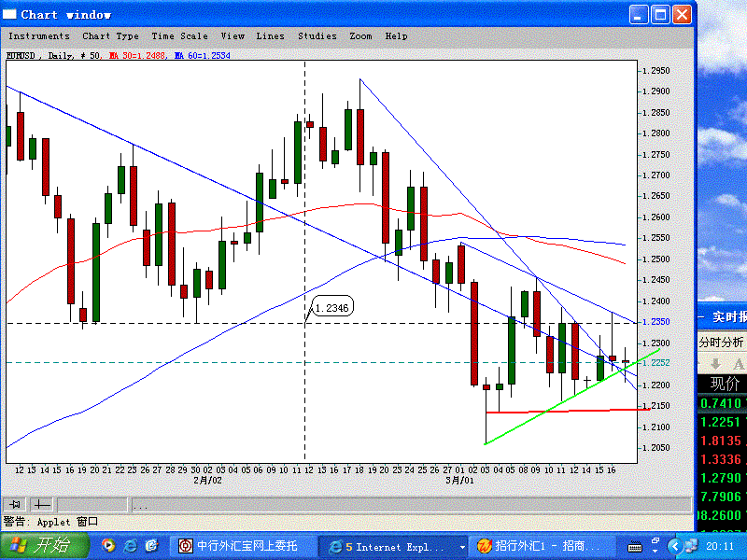
Task: Open the Lines menu
Action: [270, 36]
